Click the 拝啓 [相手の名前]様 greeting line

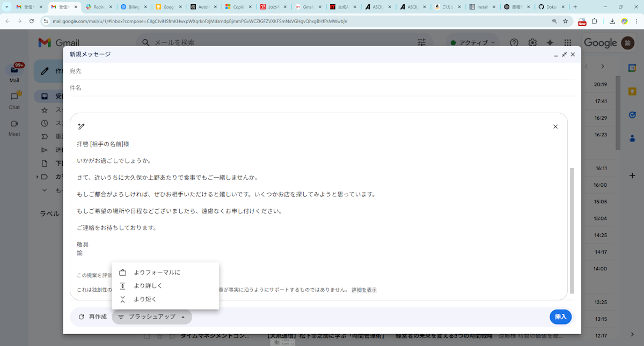pos(103,144)
